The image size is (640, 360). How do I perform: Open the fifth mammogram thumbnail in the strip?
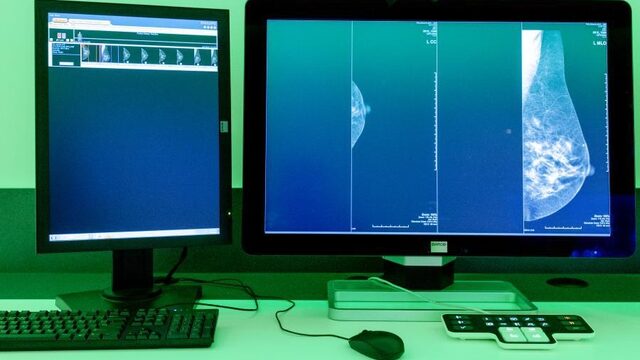click(163, 56)
